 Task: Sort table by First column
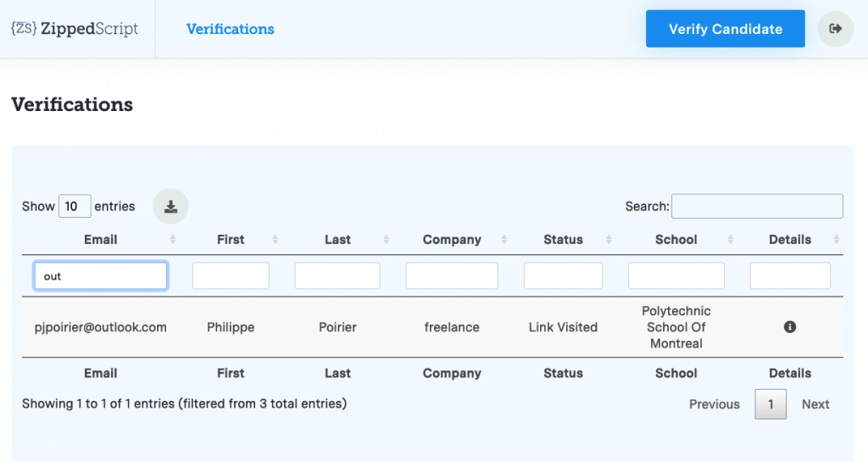point(231,240)
